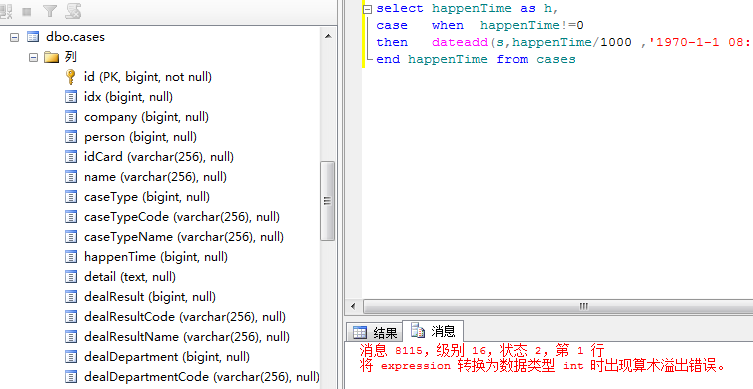Click the column icon beside dealResultName

71,337
